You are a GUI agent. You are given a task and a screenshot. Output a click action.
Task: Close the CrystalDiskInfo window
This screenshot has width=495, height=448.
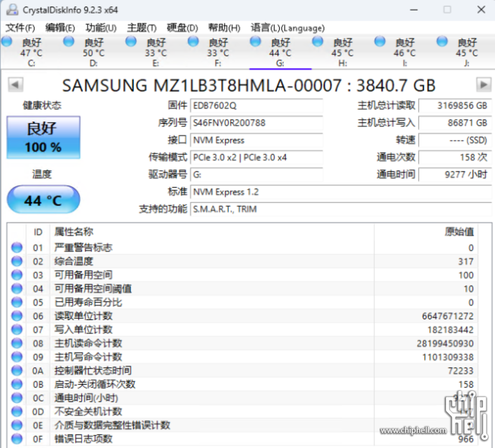(481, 10)
